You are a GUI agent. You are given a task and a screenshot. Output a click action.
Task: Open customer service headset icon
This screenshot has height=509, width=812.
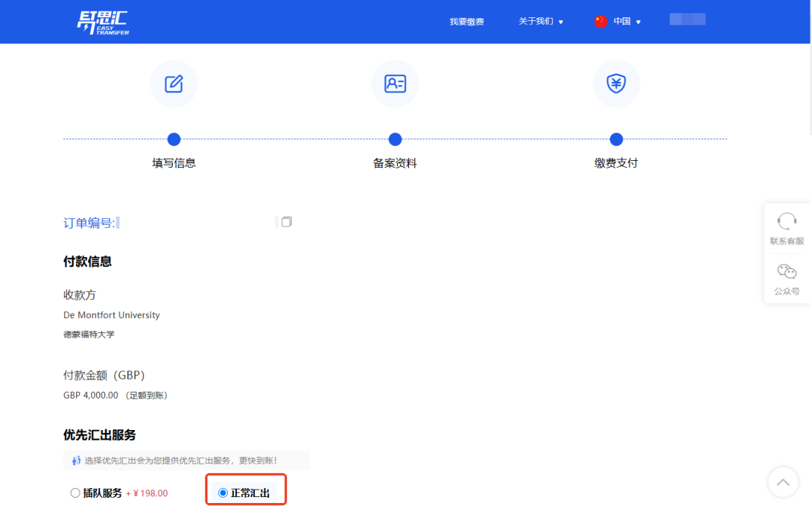(x=786, y=221)
